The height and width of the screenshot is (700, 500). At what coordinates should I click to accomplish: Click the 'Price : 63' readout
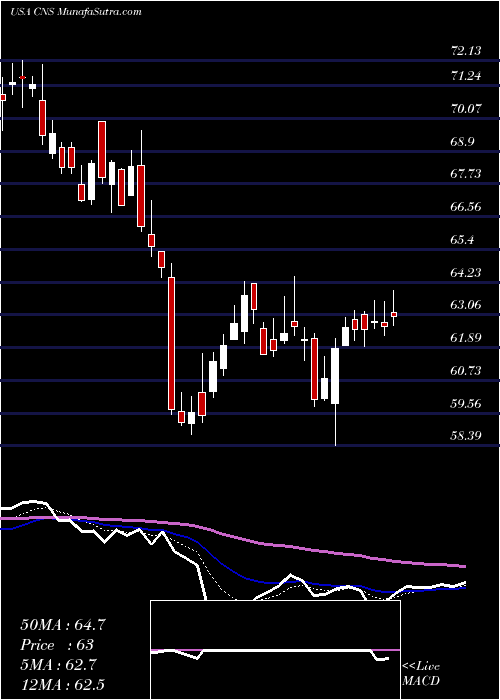(57, 645)
